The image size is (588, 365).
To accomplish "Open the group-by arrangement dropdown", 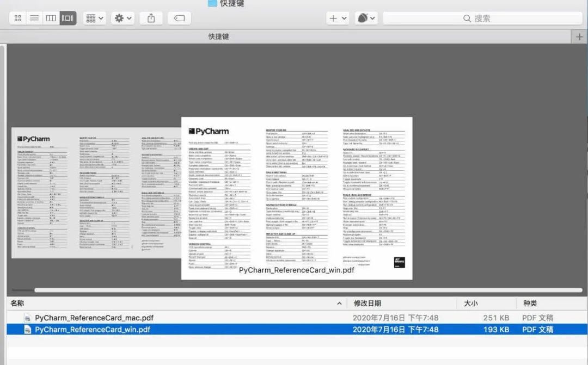I will coord(95,18).
